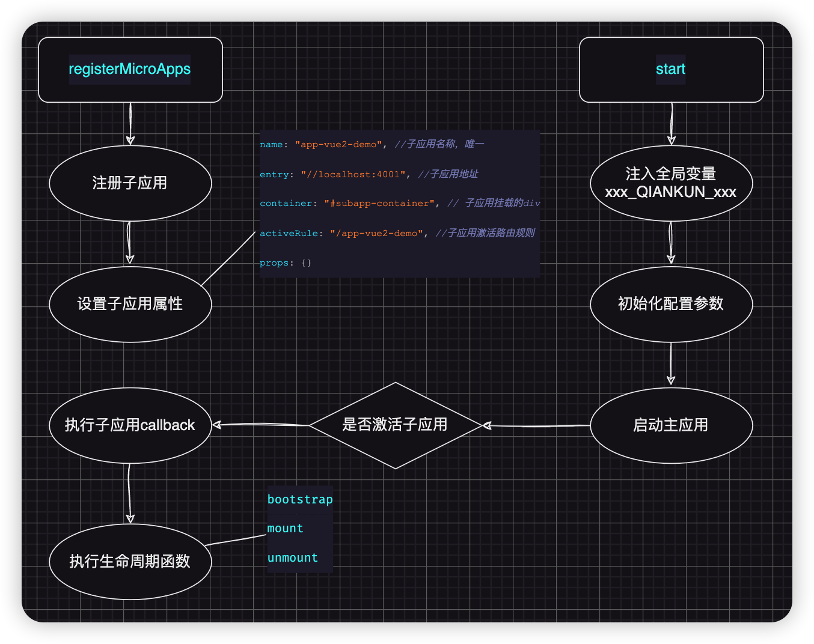The width and height of the screenshot is (814, 644).
Task: Select the 启动主应用 ellipse node
Action: coord(671,425)
